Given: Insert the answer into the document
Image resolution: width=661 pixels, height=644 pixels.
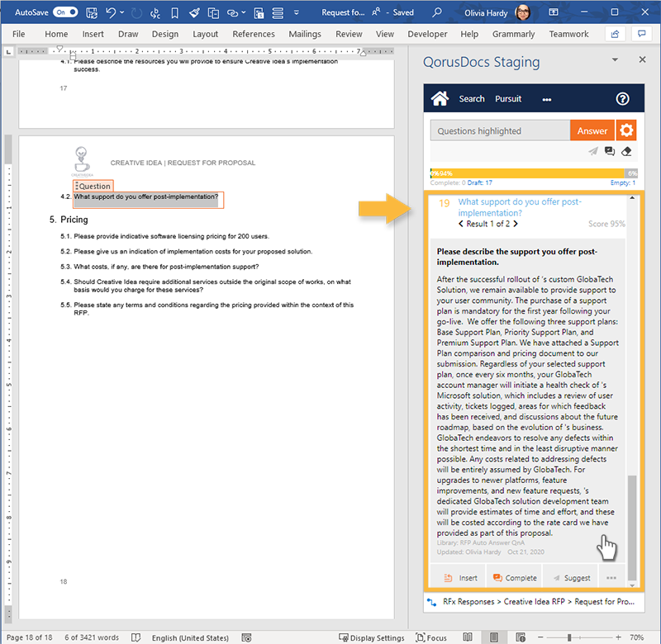Looking at the screenshot, I should pyautogui.click(x=460, y=578).
